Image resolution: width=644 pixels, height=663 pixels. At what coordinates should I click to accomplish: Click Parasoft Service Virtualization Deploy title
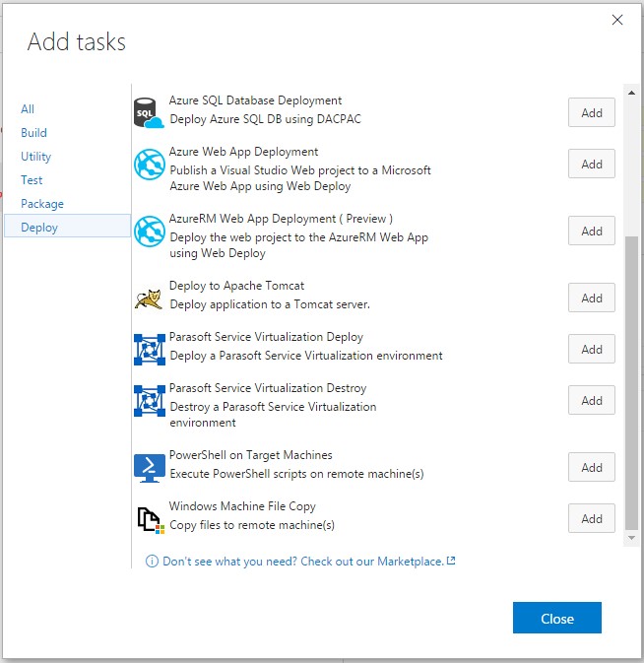pos(266,337)
